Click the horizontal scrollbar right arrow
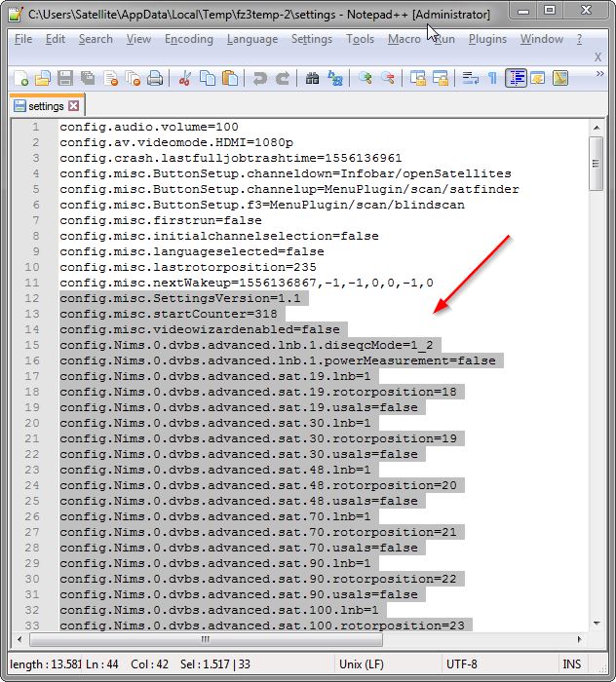Screen dimensions: 616x682 pyautogui.click(x=580, y=639)
